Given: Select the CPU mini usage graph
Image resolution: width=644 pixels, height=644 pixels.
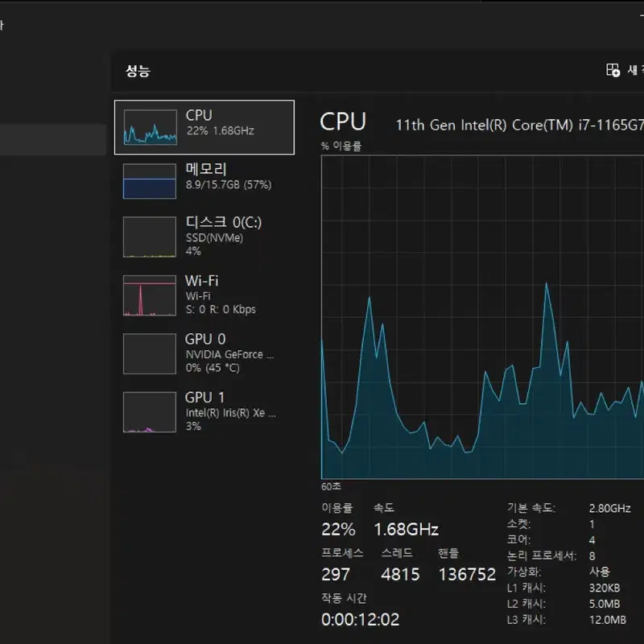Looking at the screenshot, I should (x=150, y=127).
